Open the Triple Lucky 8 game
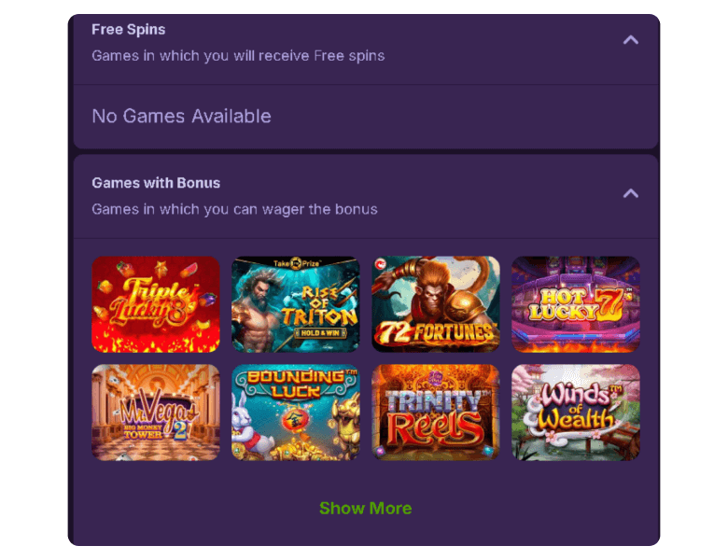 [156, 304]
